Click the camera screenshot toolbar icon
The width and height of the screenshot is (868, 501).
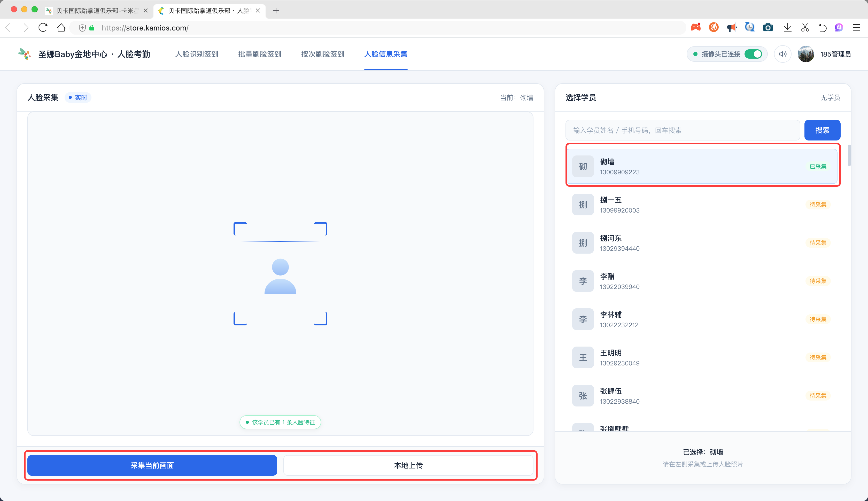click(768, 28)
